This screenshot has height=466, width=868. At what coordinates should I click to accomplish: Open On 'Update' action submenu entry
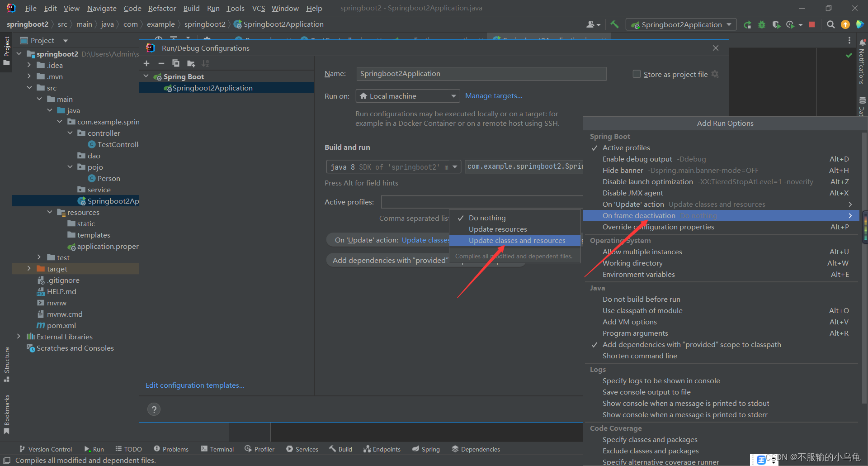pos(721,204)
